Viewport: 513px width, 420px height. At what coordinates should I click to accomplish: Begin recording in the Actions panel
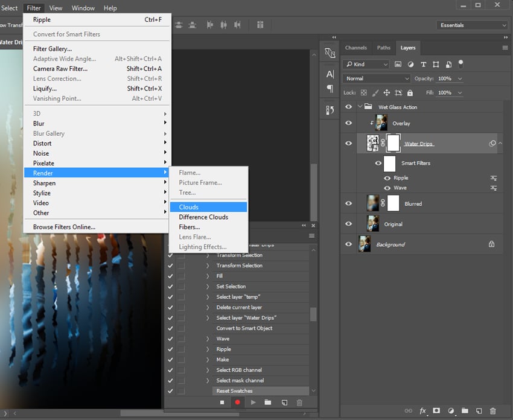[237, 402]
